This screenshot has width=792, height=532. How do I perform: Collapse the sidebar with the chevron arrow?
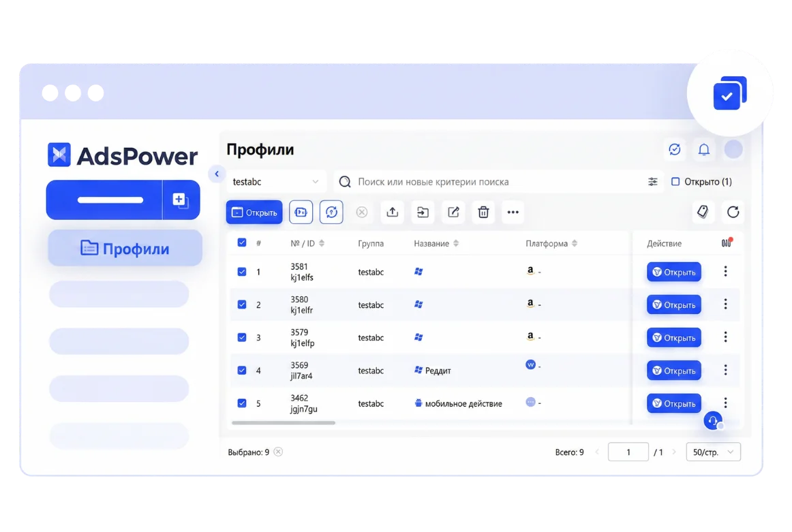coord(217,174)
